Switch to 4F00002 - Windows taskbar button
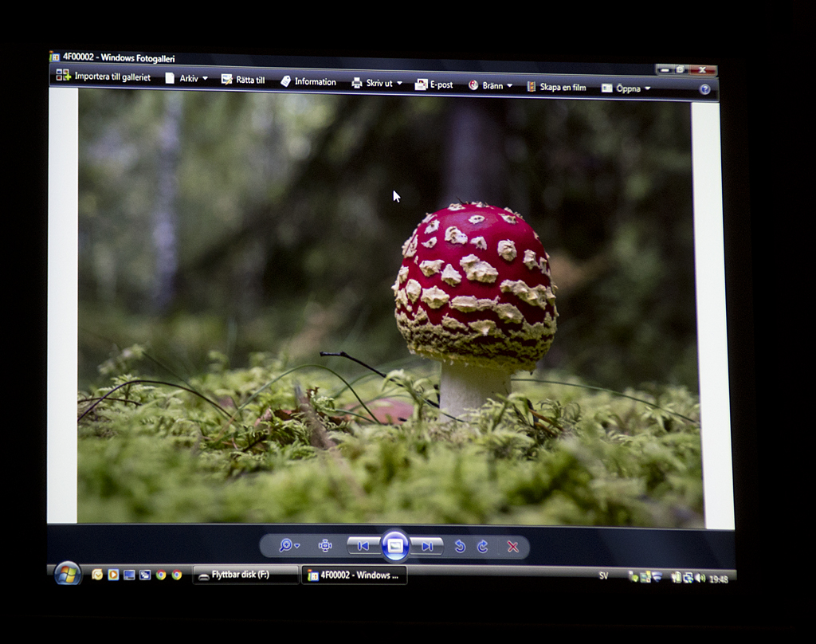 pyautogui.click(x=355, y=575)
